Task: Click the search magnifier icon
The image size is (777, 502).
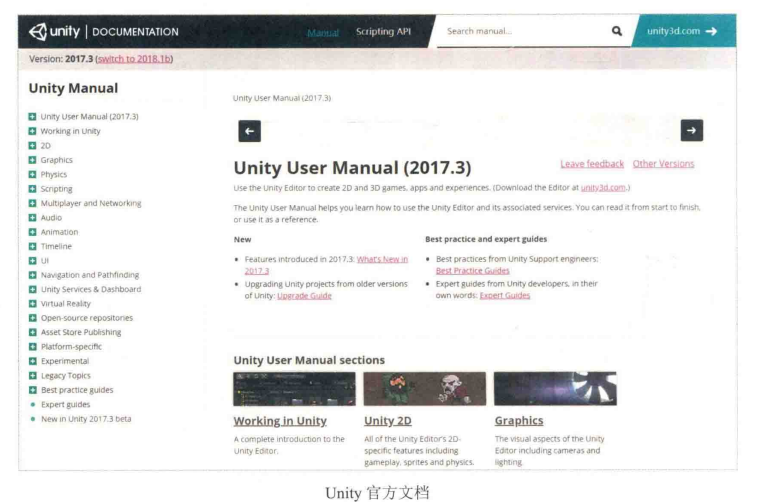Action: pos(616,31)
